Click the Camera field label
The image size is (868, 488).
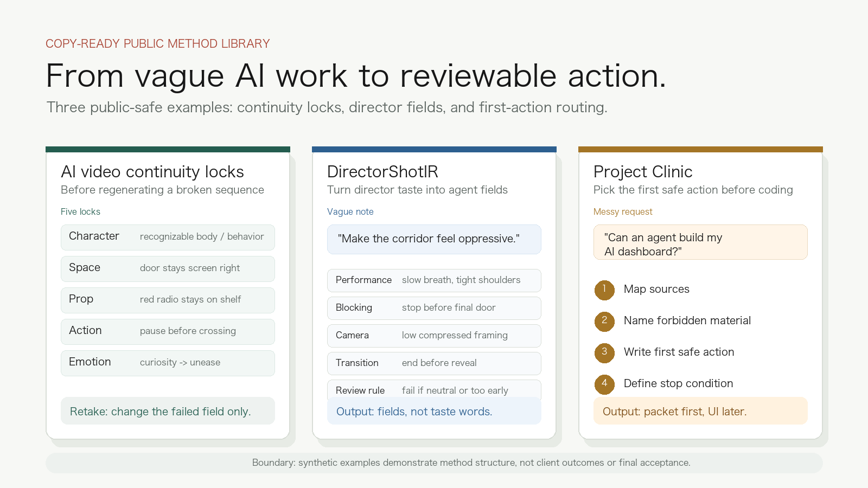352,335
